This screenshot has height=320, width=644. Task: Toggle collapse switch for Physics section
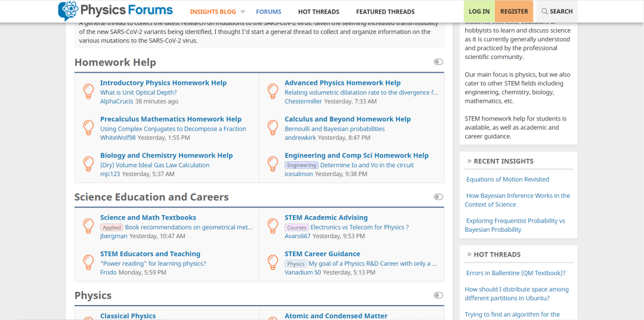click(x=438, y=296)
